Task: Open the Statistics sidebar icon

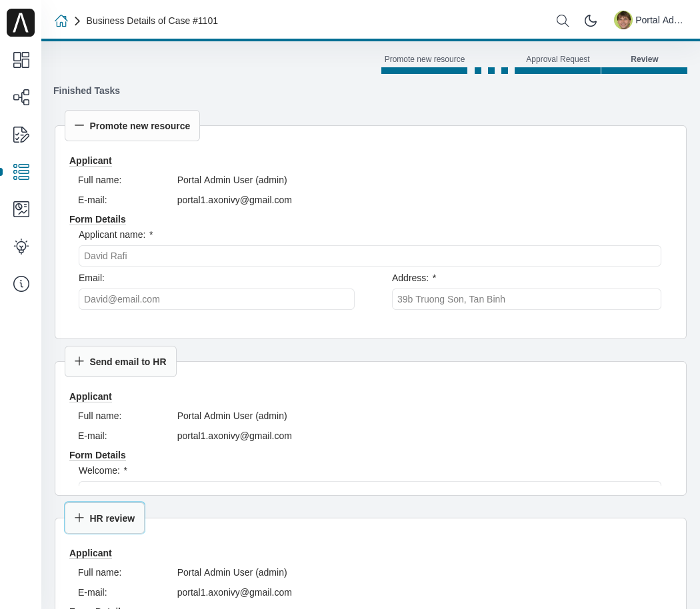Action: point(21,209)
